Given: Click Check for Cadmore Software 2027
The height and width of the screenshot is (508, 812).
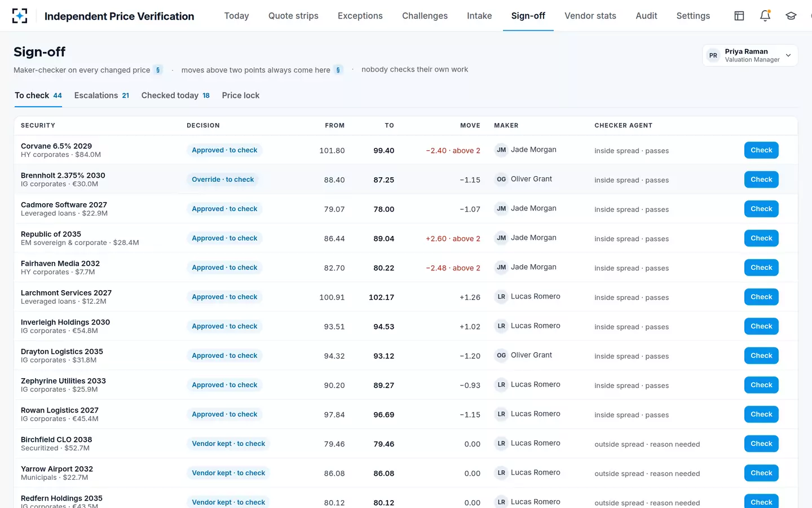Looking at the screenshot, I should (761, 209).
